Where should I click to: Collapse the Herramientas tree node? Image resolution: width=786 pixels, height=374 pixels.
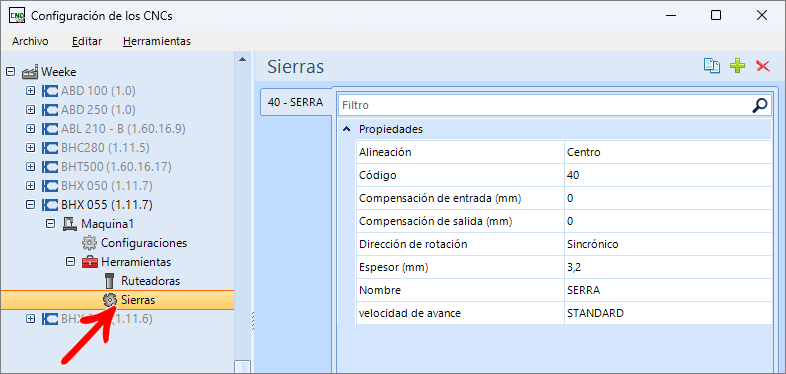click(x=70, y=262)
